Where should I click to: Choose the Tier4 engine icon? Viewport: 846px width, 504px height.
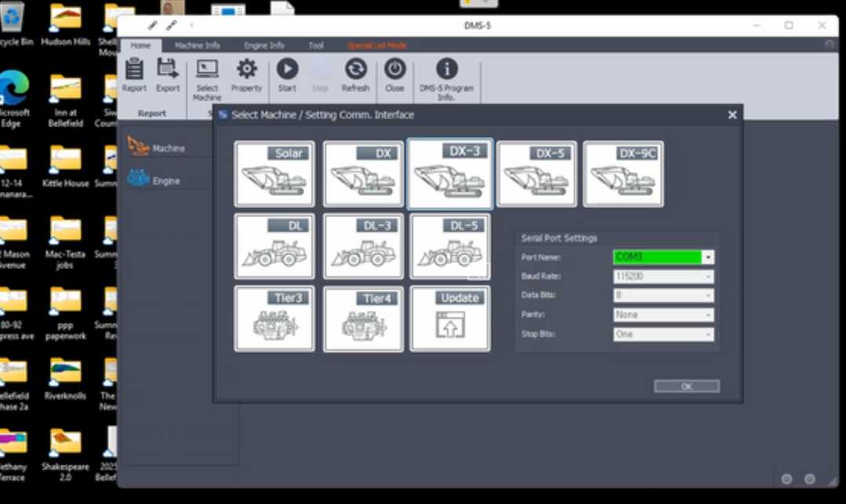click(363, 319)
